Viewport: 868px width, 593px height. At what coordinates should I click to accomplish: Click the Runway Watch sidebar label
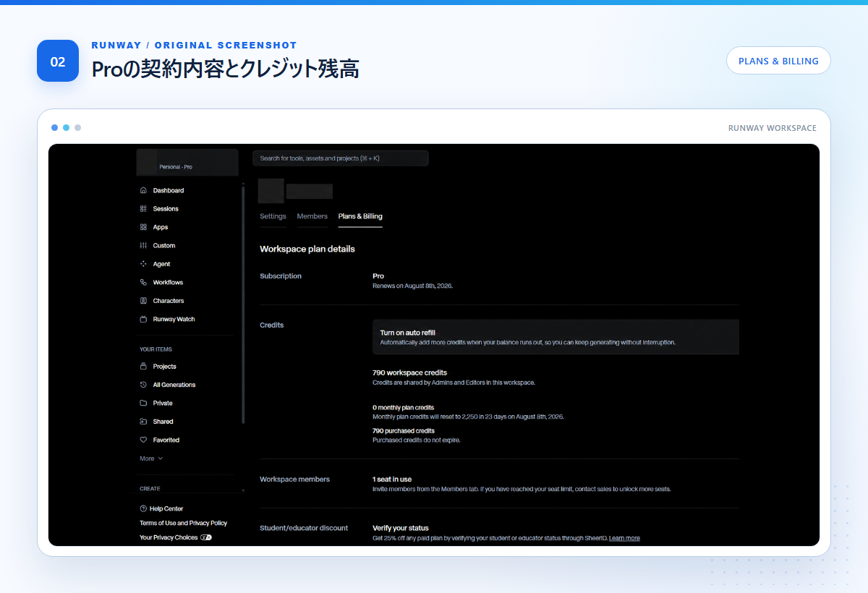point(174,319)
